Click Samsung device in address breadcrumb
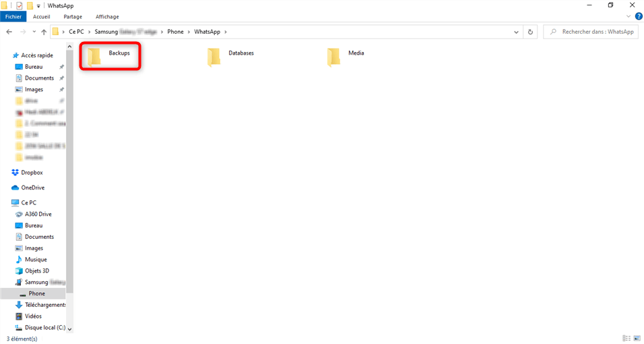The height and width of the screenshot is (344, 644). point(126,32)
